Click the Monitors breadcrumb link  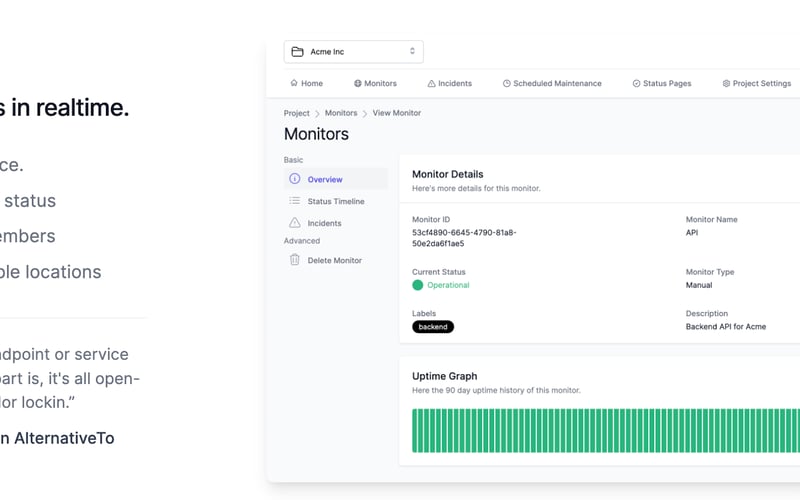coord(341,113)
